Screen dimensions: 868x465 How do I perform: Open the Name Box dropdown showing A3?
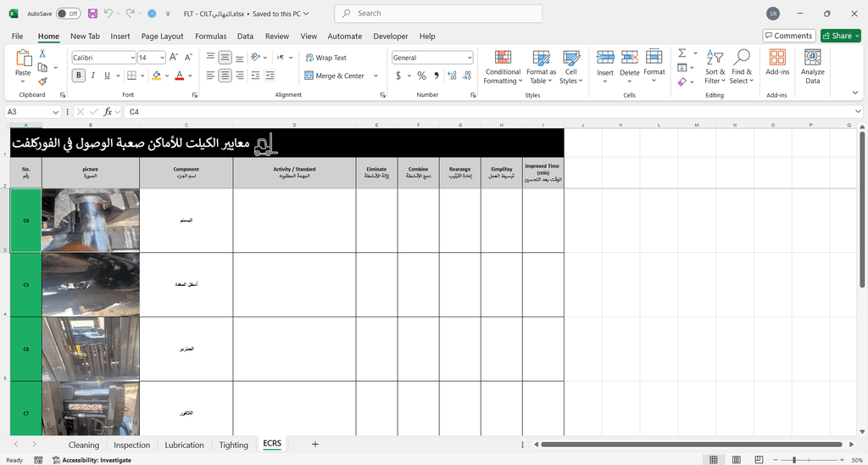coord(55,112)
